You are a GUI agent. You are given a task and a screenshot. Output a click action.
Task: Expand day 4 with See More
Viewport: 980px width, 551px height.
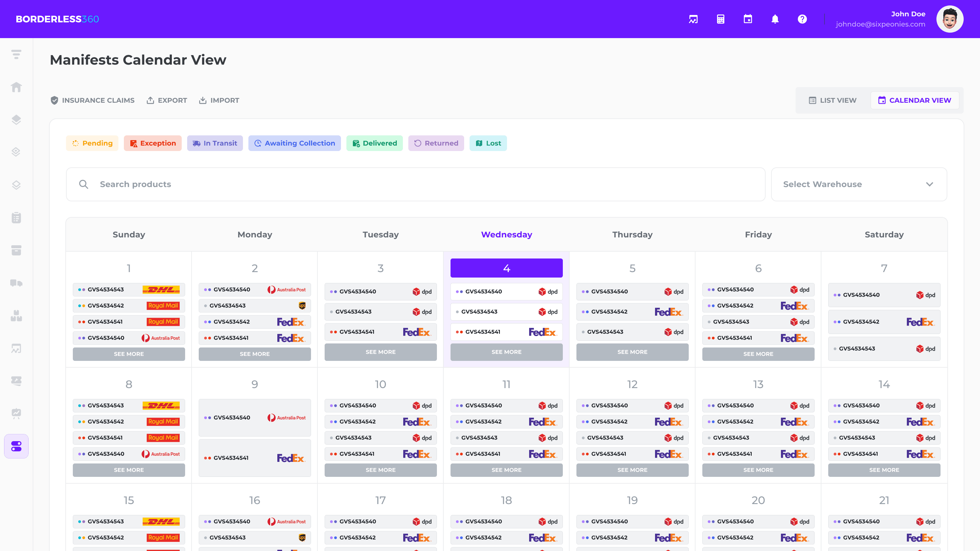click(x=506, y=352)
